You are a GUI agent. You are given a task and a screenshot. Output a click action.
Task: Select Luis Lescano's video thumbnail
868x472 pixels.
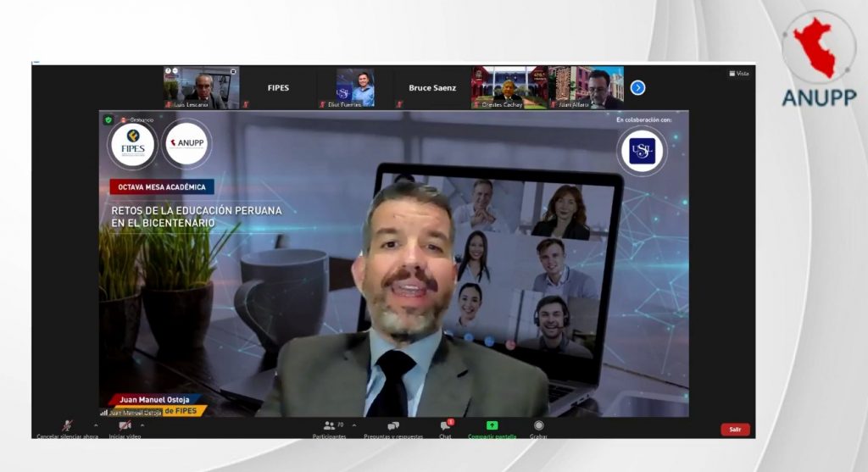click(x=202, y=87)
